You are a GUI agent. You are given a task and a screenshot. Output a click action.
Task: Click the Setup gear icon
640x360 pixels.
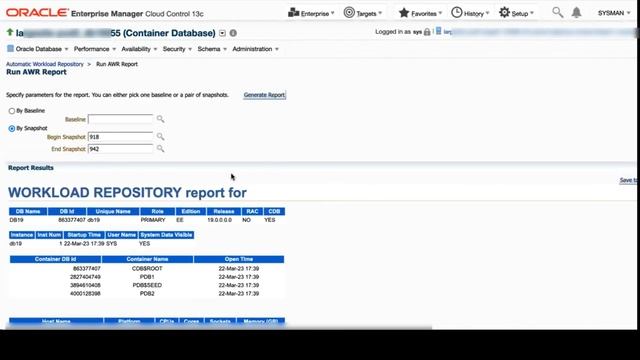coord(504,13)
